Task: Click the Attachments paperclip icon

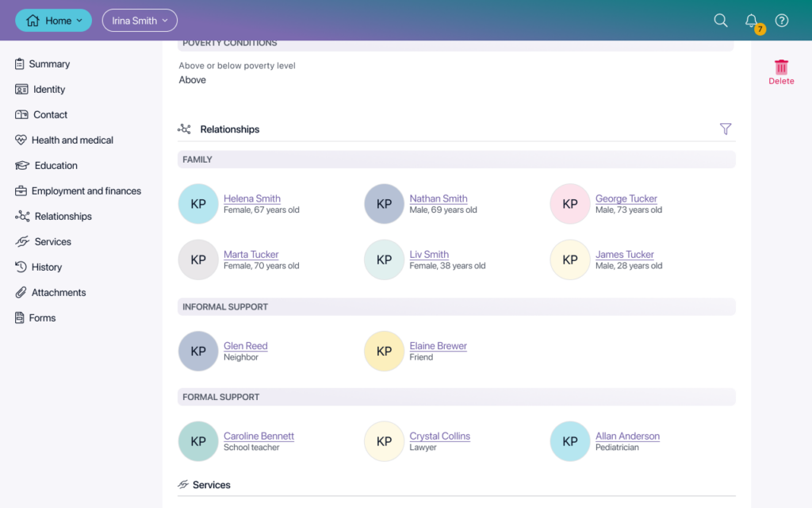Action: 21,292
